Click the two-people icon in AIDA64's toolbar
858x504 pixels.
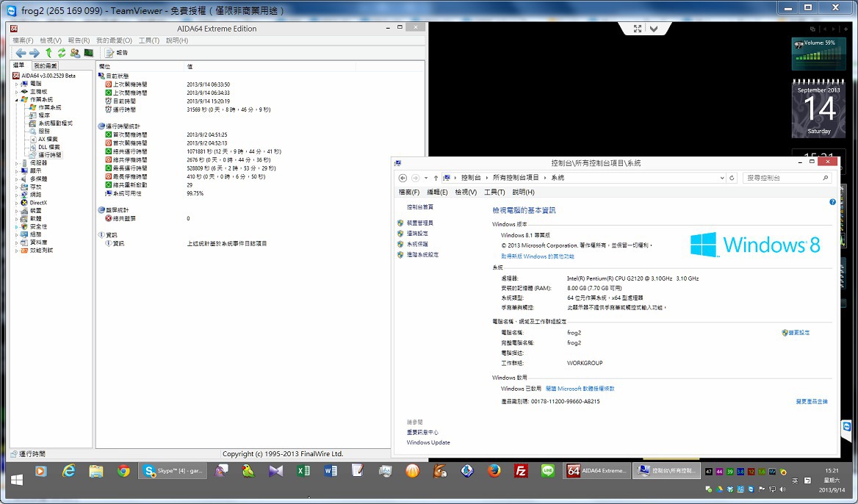75,53
